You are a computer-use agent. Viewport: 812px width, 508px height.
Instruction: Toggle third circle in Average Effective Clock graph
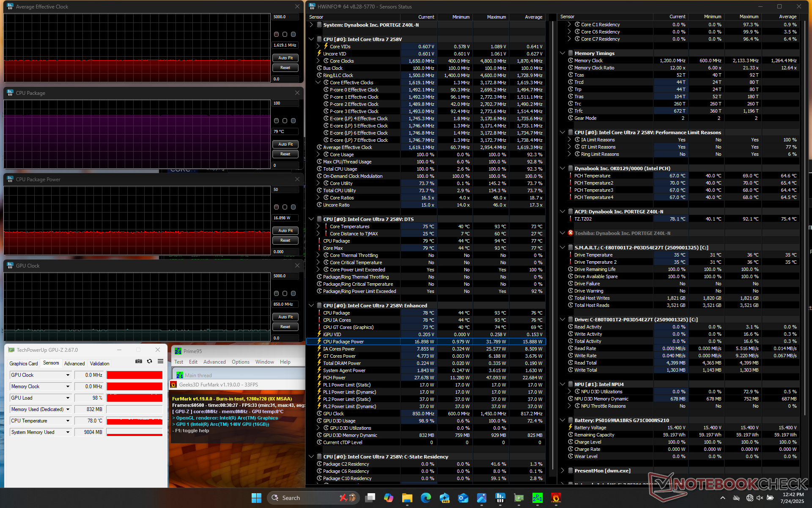tap(294, 34)
